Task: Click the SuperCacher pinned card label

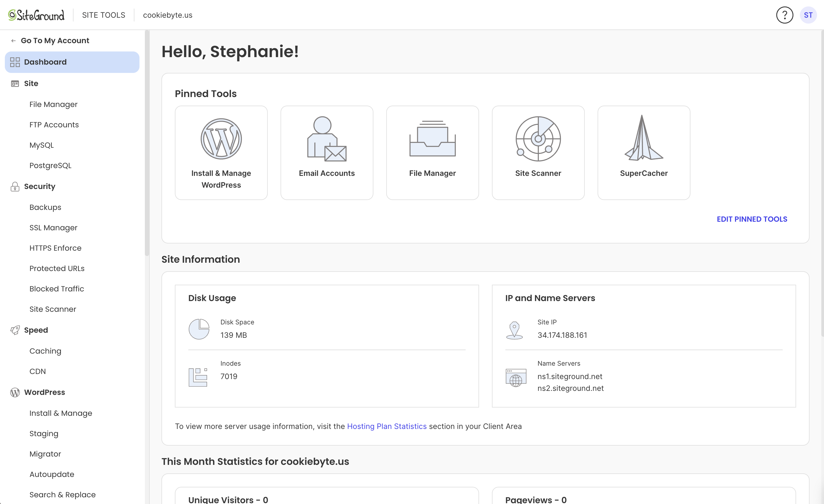Action: click(x=644, y=173)
